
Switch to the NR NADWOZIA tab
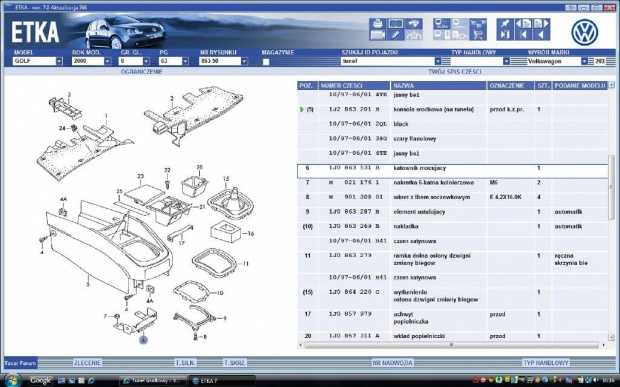pos(392,362)
